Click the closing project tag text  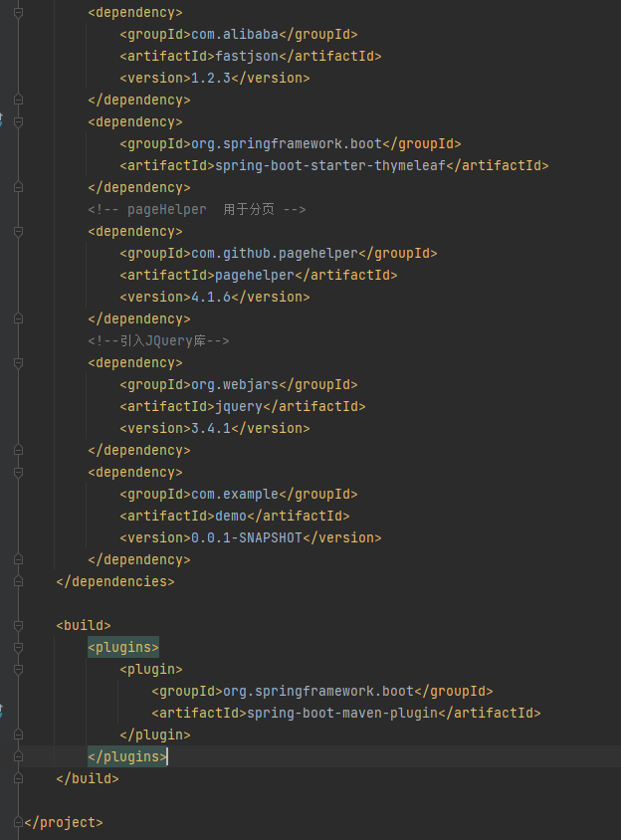(64, 822)
